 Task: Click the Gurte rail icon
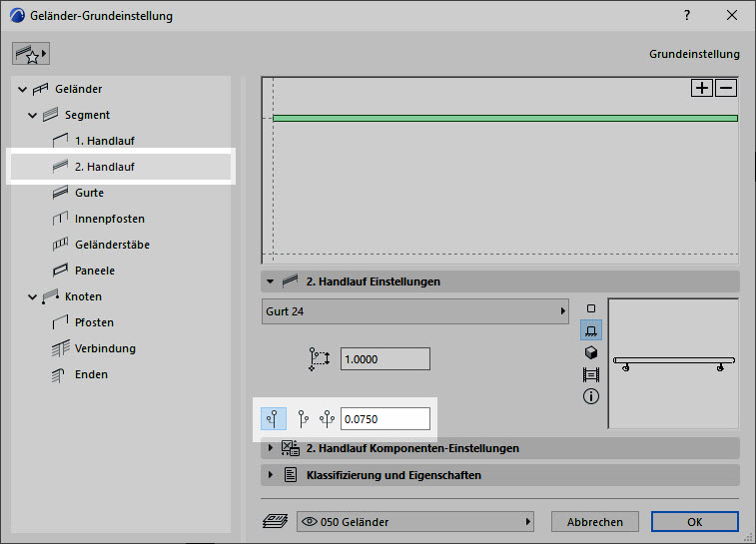click(60, 193)
